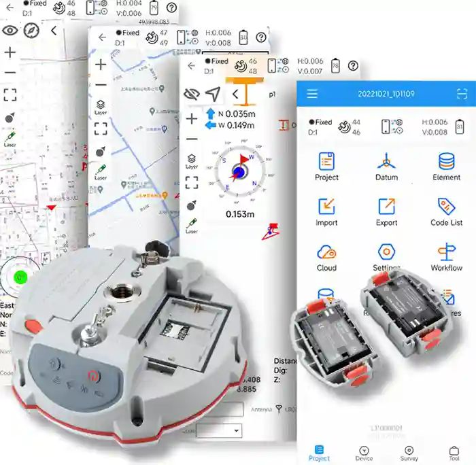Tap the scan icon in blue header
Image resolution: width=476 pixels, height=465 pixels.
(462, 94)
